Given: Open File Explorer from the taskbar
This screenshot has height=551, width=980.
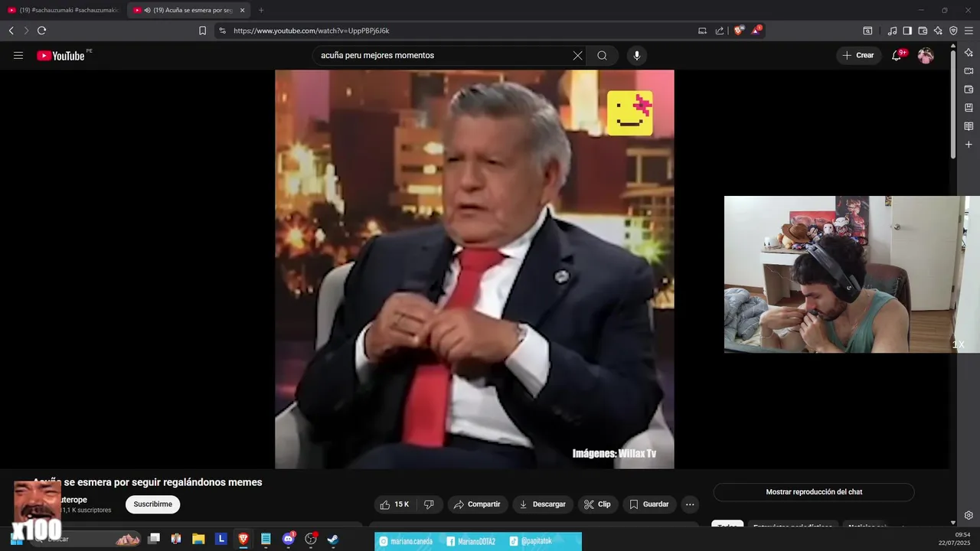Looking at the screenshot, I should pyautogui.click(x=198, y=539).
